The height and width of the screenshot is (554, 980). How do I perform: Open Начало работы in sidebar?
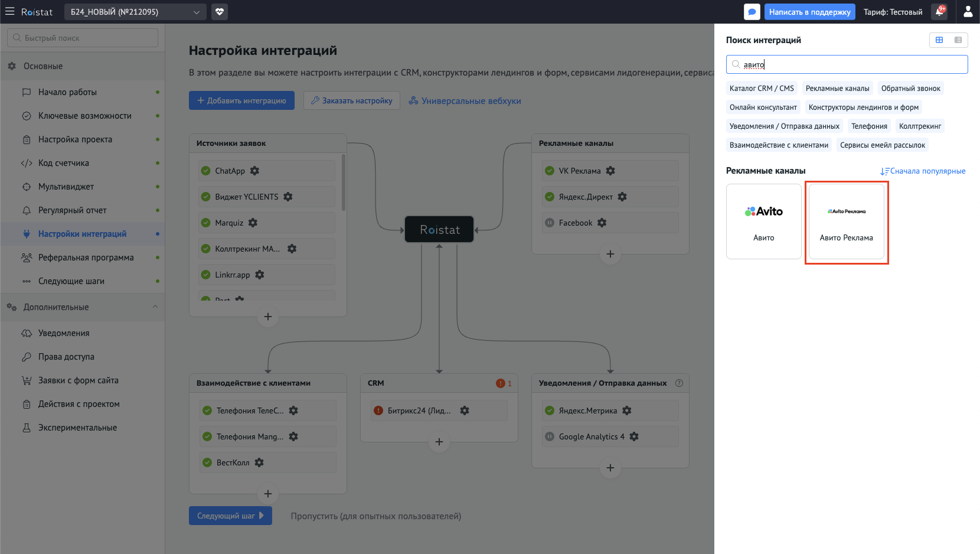[83, 92]
